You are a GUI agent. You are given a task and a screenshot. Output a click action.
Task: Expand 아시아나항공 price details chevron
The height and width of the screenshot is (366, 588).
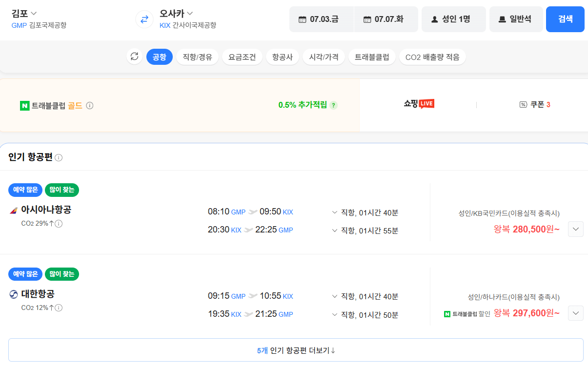point(575,229)
